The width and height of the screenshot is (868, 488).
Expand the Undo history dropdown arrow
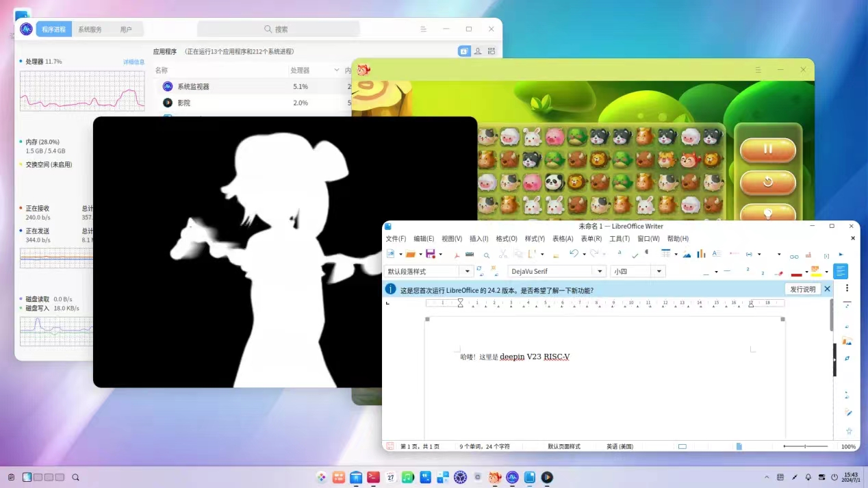coord(584,255)
